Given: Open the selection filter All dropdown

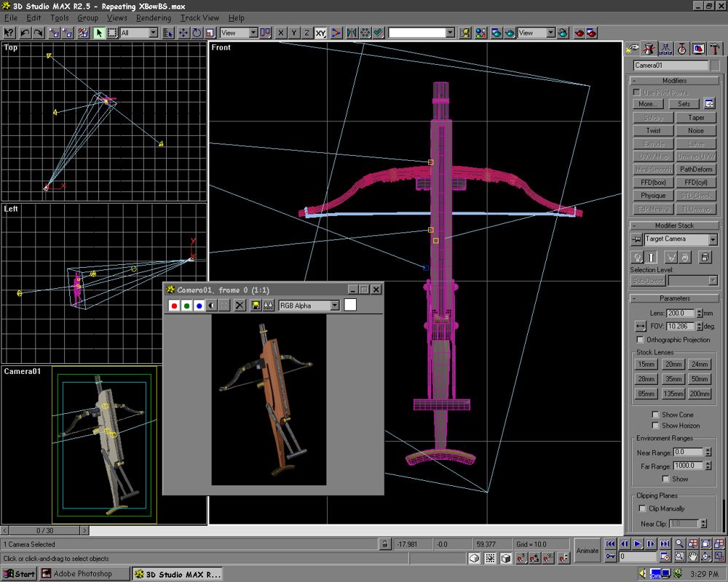Looking at the screenshot, I should pyautogui.click(x=153, y=33).
